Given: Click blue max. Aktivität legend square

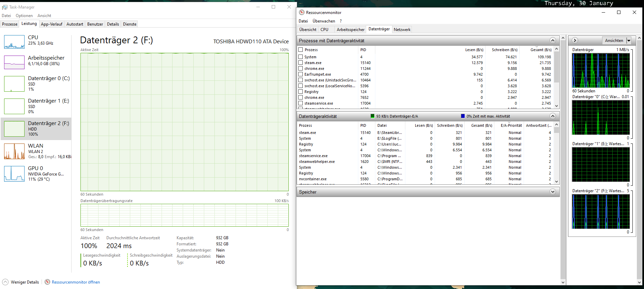Looking at the screenshot, I should click(x=463, y=116).
